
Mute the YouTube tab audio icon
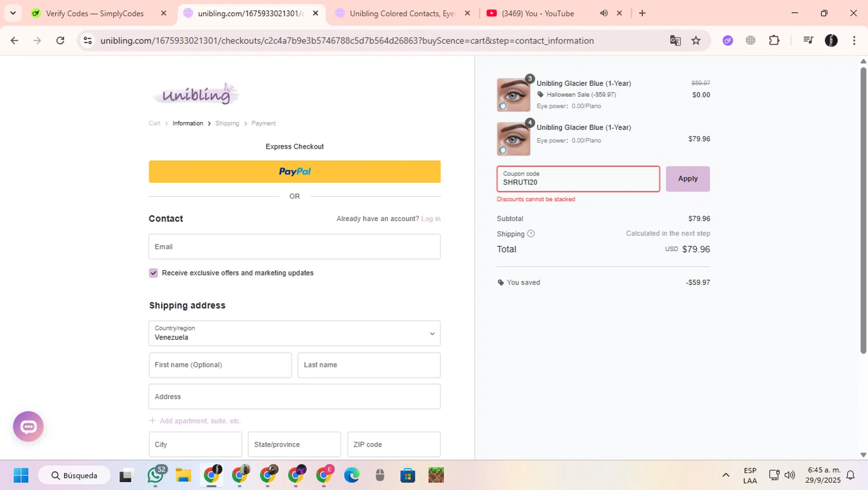(x=604, y=13)
